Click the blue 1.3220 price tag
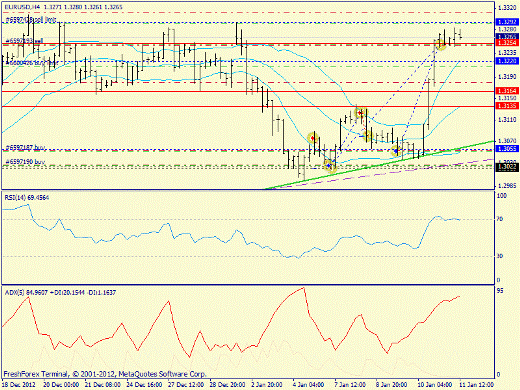The image size is (520, 390). pos(507,61)
